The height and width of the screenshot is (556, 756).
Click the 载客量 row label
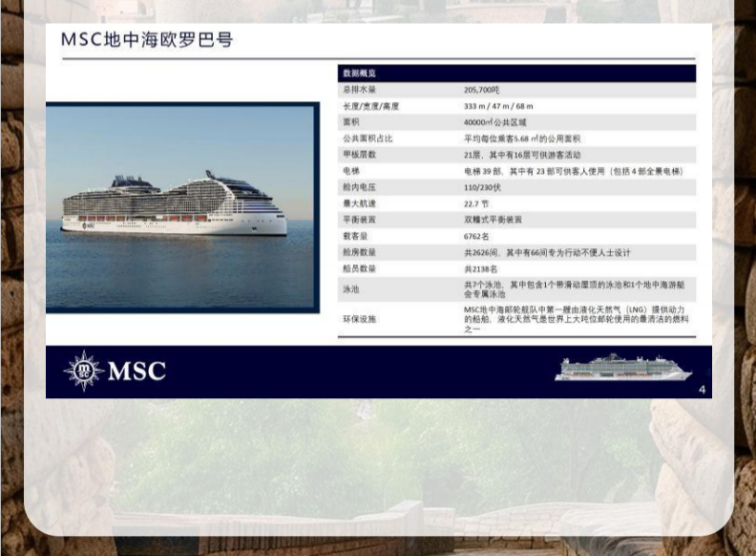(356, 236)
